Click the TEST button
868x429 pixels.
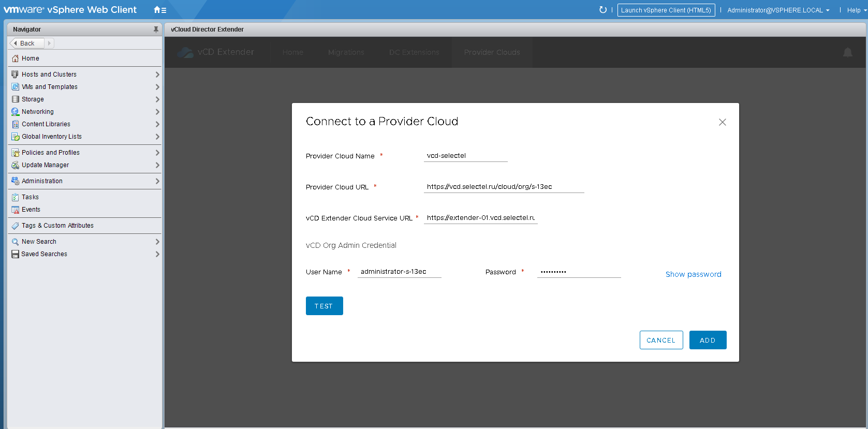pos(325,306)
